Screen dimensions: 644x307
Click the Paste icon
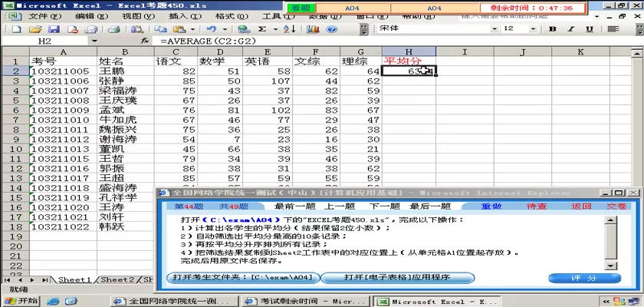pos(179,29)
